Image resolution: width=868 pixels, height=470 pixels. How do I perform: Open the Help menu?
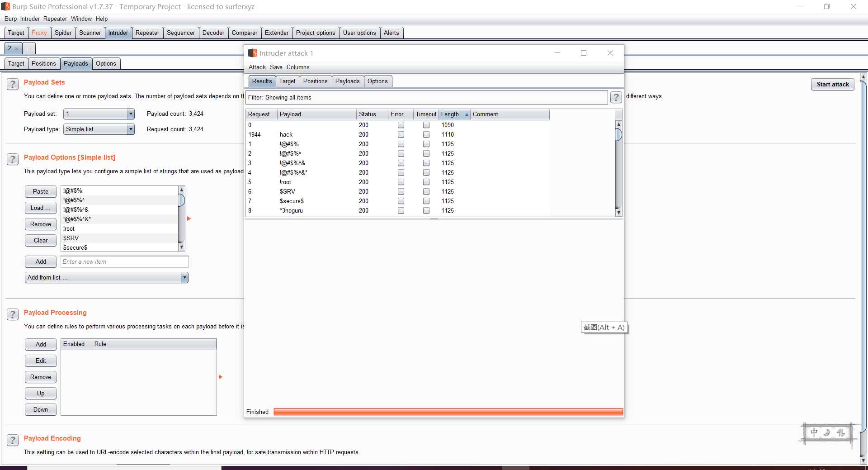(x=102, y=19)
